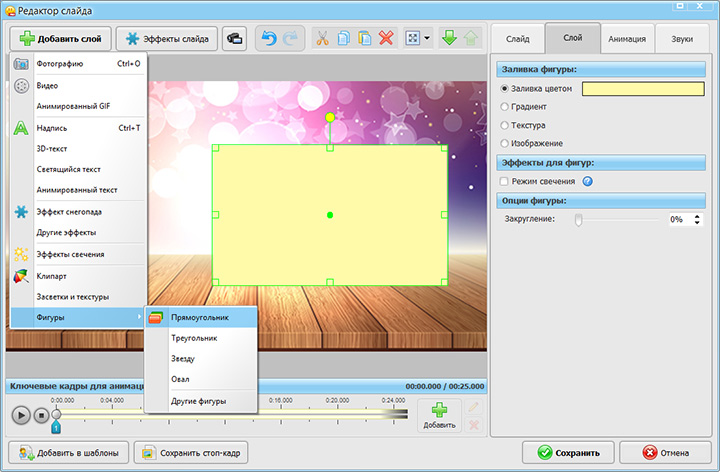Enable the Режим свечения checkbox
720x472 pixels.
click(x=504, y=181)
